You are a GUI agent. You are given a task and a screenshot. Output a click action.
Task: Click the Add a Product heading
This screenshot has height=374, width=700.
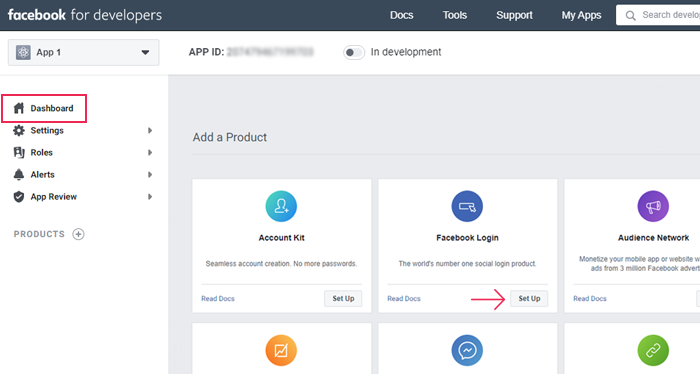pyautogui.click(x=229, y=137)
